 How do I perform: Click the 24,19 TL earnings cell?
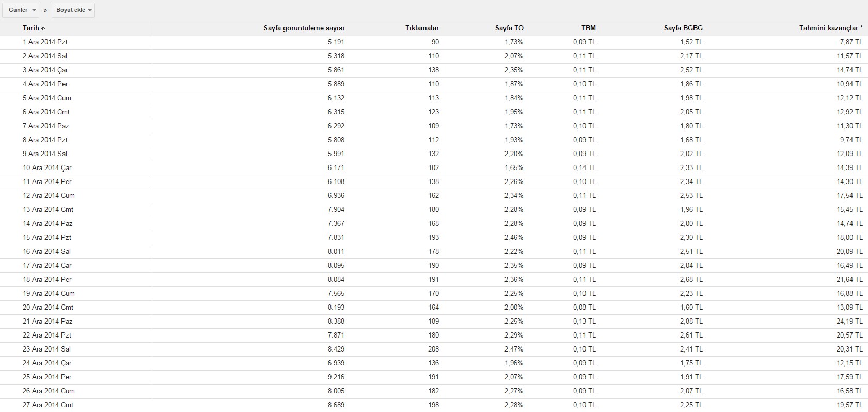[849, 322]
